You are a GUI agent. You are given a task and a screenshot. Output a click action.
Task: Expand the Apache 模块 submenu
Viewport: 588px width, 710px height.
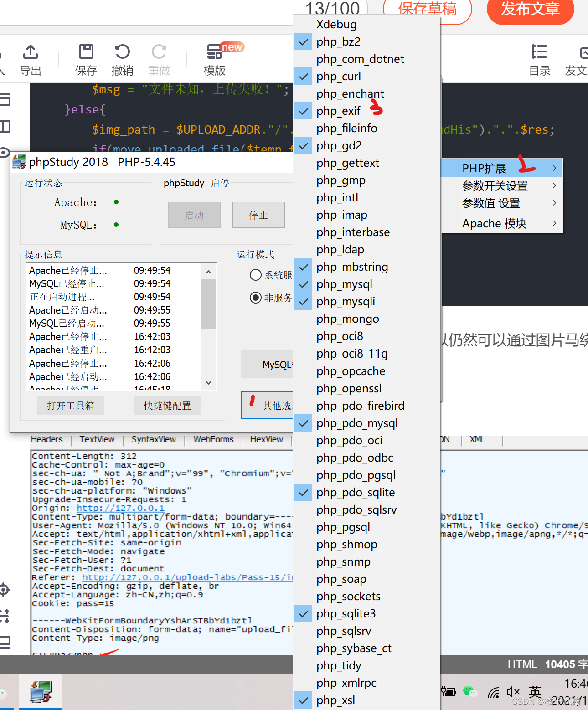click(502, 224)
